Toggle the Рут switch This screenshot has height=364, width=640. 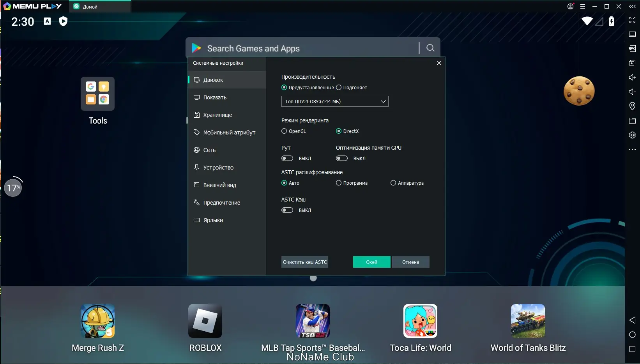287,158
